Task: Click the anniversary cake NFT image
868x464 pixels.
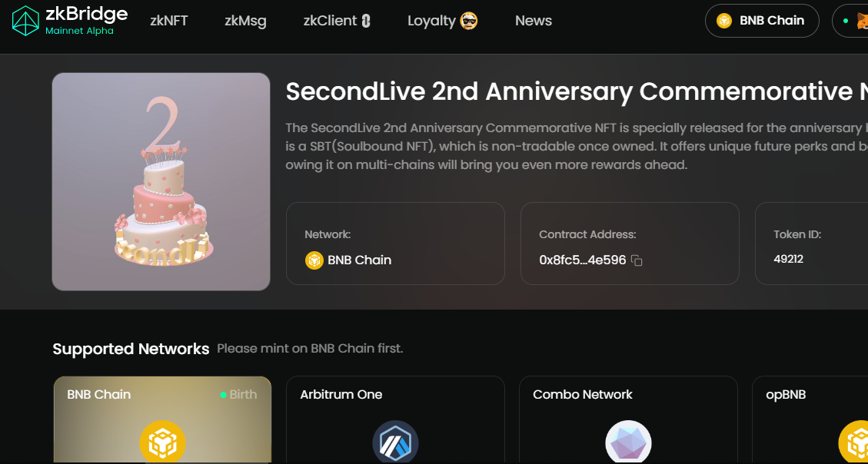Action: click(x=160, y=181)
